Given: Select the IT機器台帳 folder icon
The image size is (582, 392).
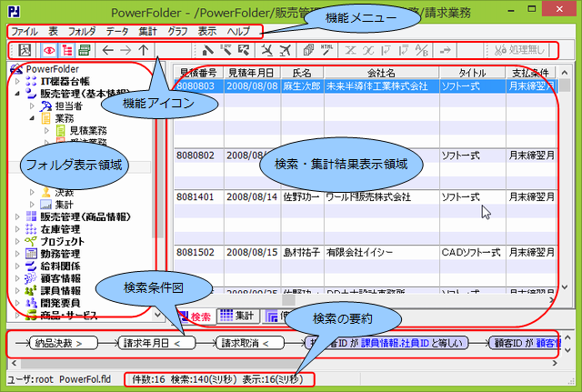Looking at the screenshot, I should (x=31, y=81).
